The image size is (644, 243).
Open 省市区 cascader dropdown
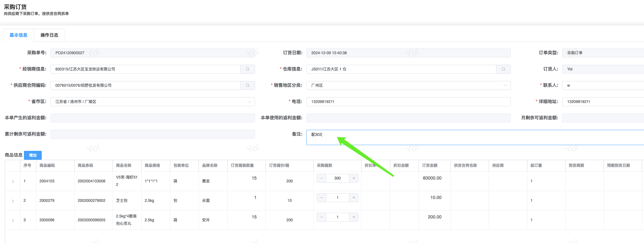point(152,102)
